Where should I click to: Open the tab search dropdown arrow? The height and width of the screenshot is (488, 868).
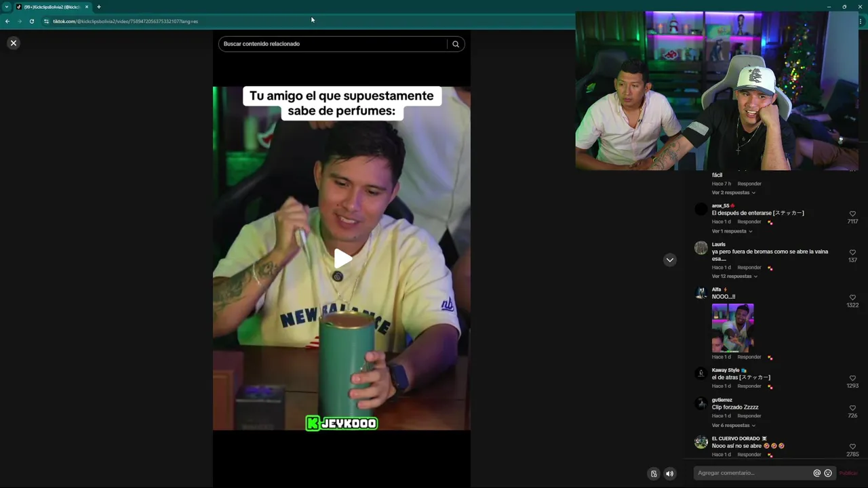[6, 7]
